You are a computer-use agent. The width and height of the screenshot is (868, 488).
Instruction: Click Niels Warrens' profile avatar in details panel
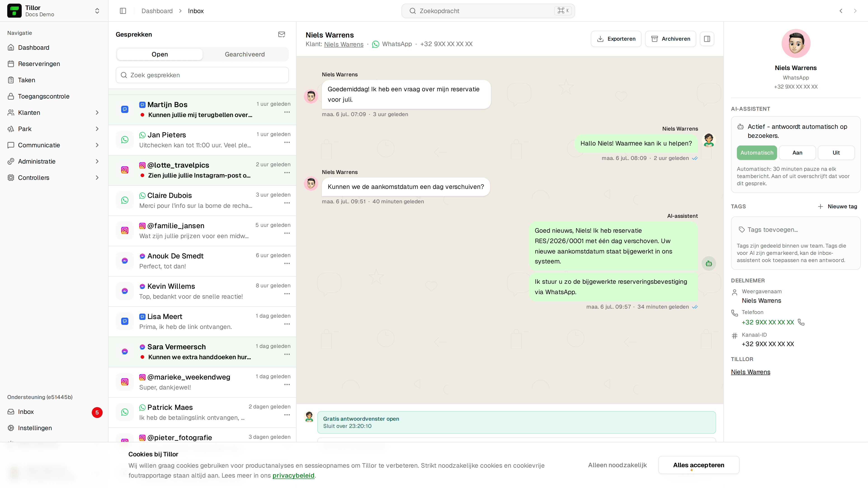796,43
